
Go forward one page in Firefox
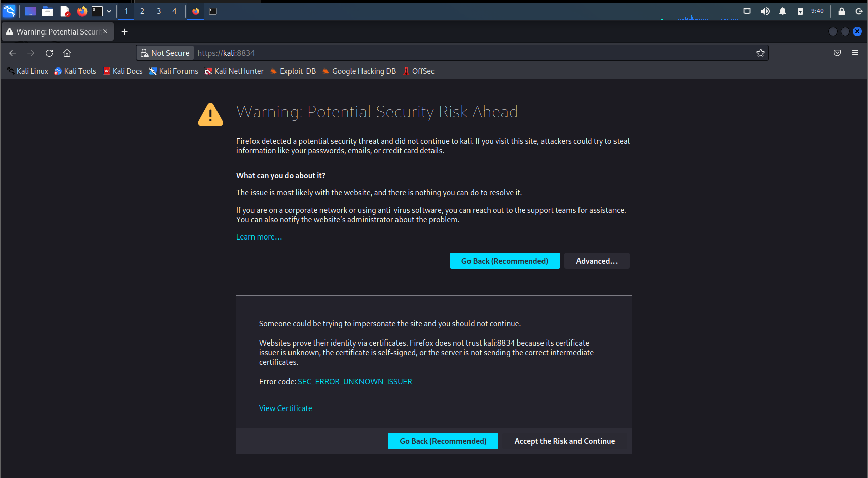point(31,53)
